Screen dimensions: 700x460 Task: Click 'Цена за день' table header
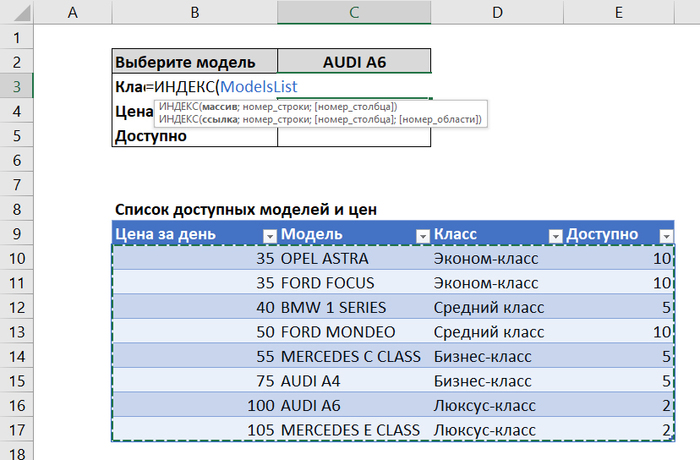point(165,234)
